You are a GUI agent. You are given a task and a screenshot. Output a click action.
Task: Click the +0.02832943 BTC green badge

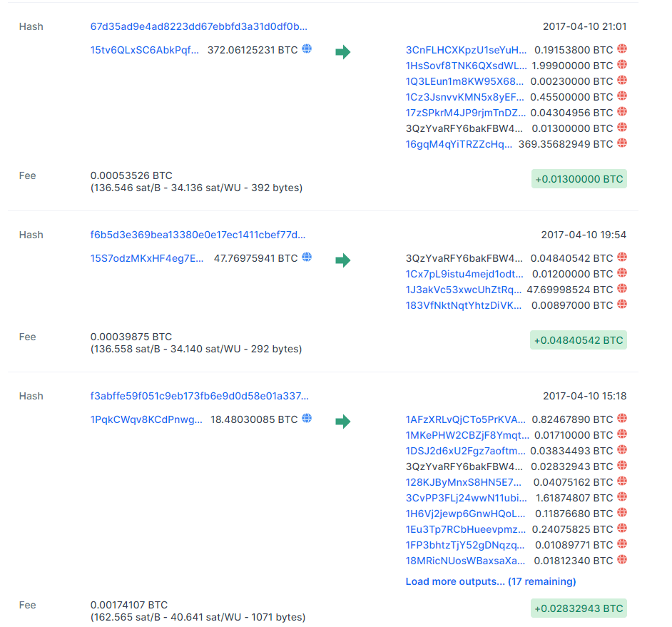click(x=579, y=608)
